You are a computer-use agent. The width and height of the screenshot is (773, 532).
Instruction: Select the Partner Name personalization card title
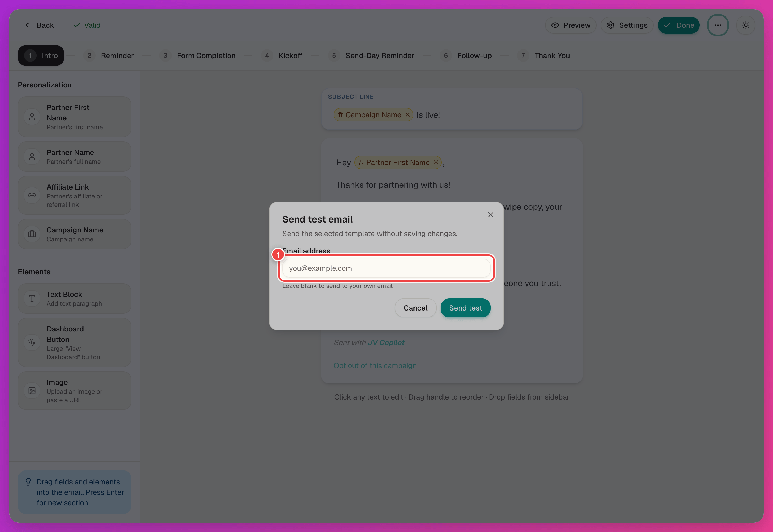70,152
